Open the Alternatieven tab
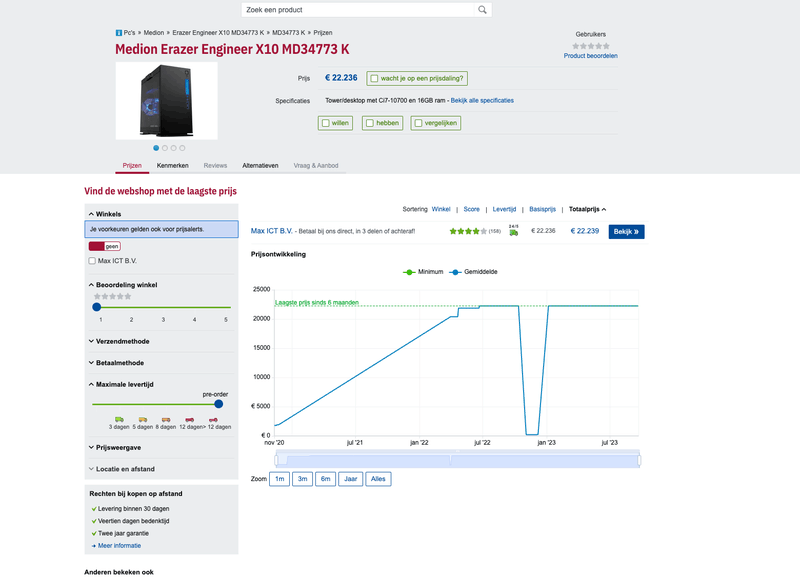 tap(260, 165)
